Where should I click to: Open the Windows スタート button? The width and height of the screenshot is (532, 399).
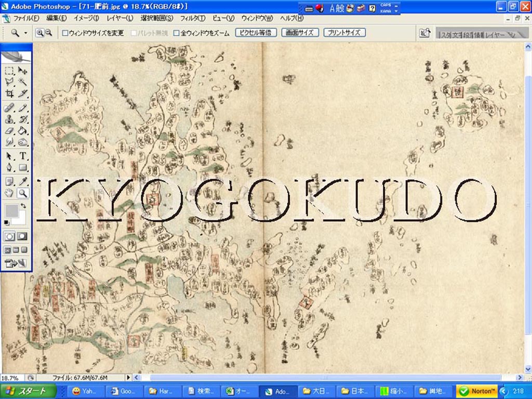pyautogui.click(x=28, y=391)
